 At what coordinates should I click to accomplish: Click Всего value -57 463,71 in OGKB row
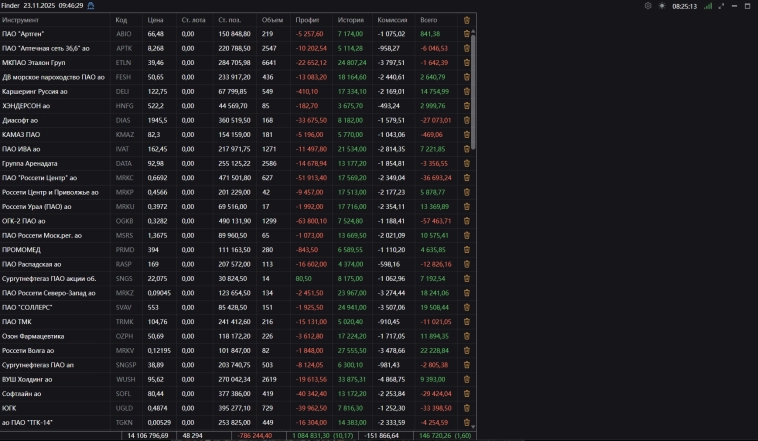[x=436, y=221]
